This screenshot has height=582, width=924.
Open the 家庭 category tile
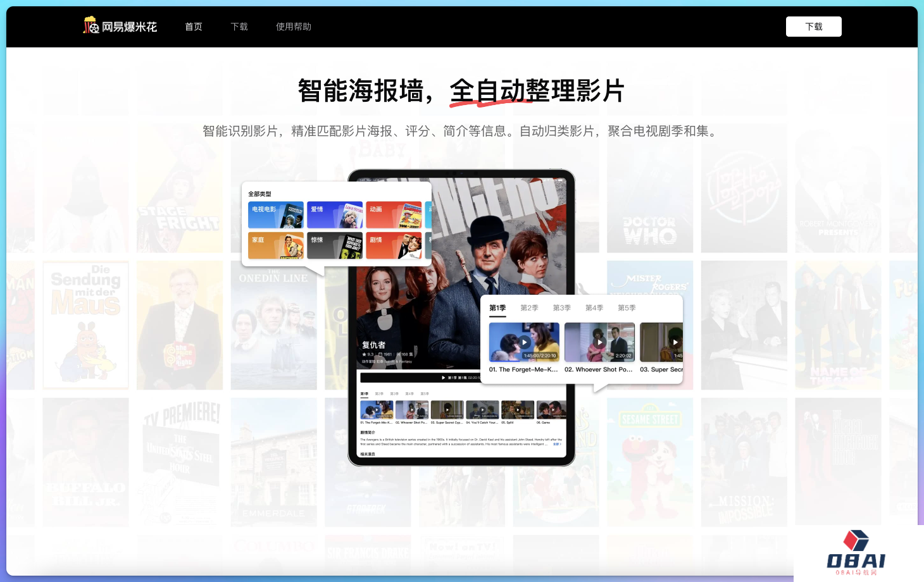[275, 245]
